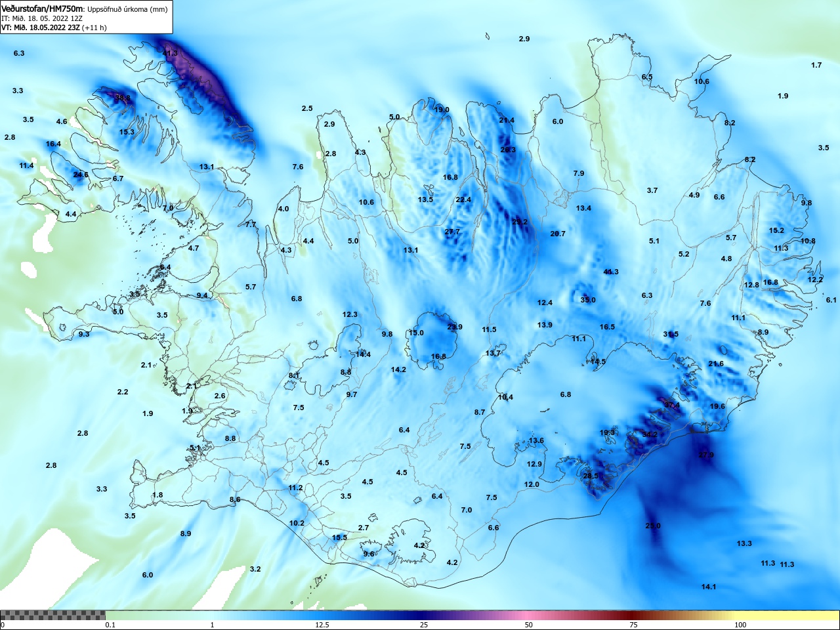This screenshot has height=630, width=840.
Task: Click the 14.2 precipitation value
Action: click(398, 369)
